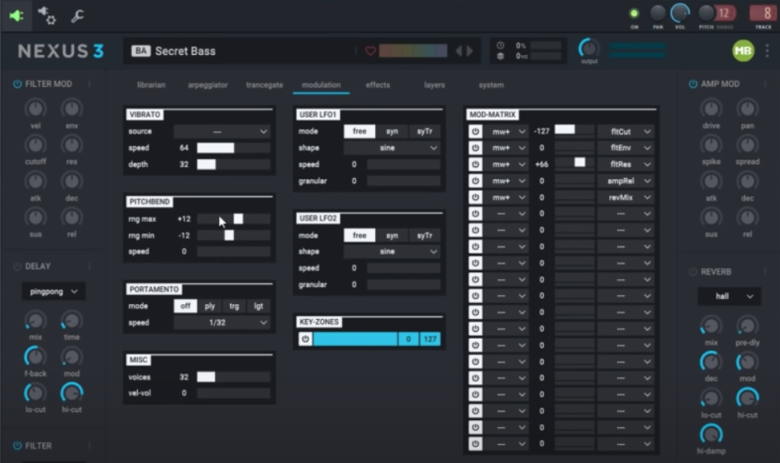Switch to the effects tab
The width and height of the screenshot is (780, 463).
tap(378, 85)
